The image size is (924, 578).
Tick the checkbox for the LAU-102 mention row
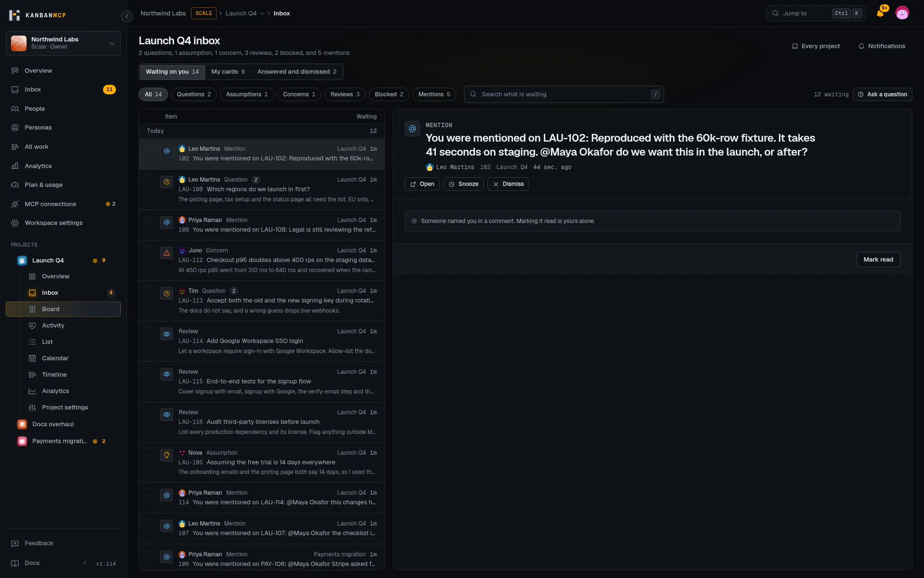coord(149,148)
